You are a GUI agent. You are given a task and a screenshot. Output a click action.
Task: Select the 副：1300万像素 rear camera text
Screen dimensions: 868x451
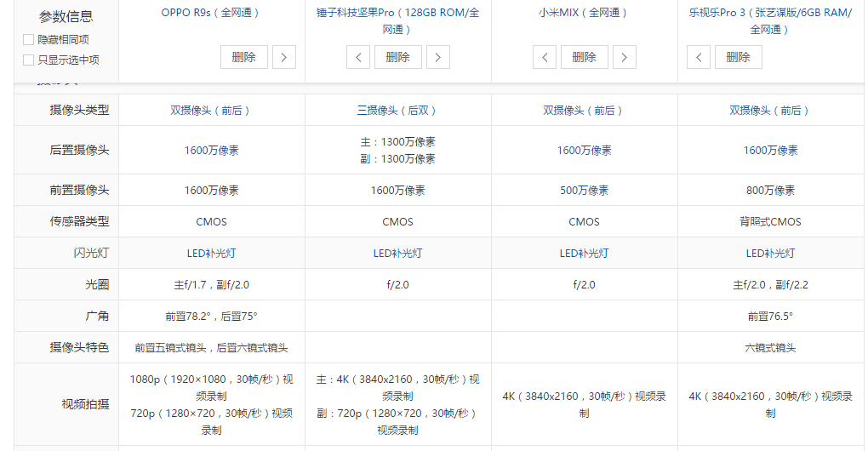(x=397, y=159)
